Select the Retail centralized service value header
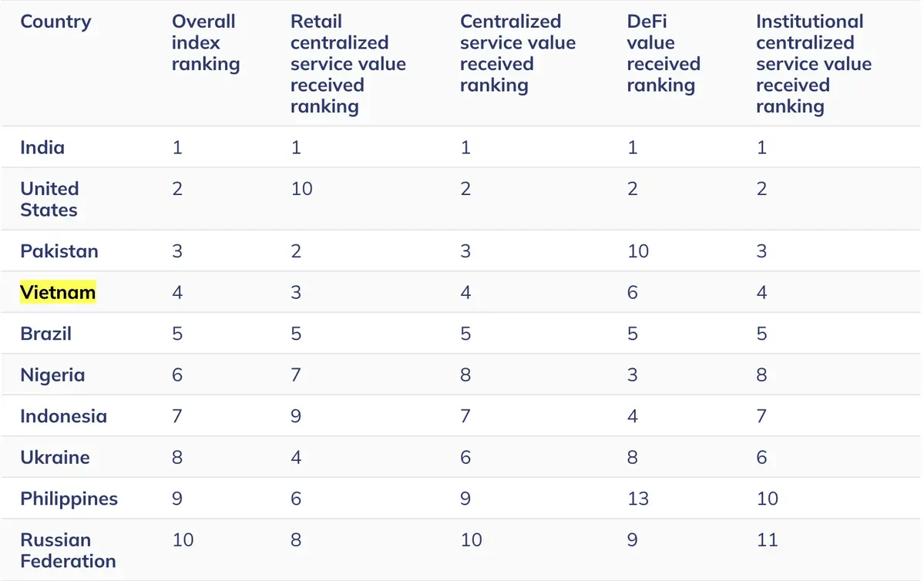This screenshot has width=924, height=581. coord(348,64)
